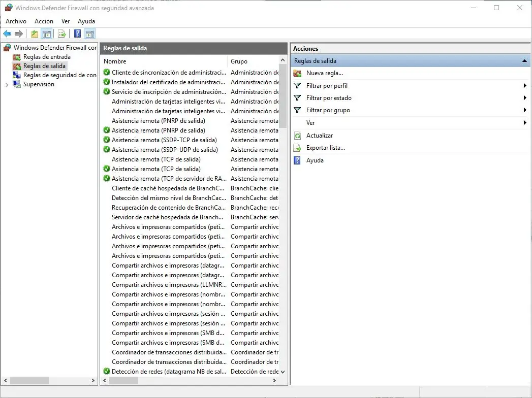The width and height of the screenshot is (532, 398).
Task: Click the rules list horizontal scrollbar thumb
Action: (x=124, y=381)
